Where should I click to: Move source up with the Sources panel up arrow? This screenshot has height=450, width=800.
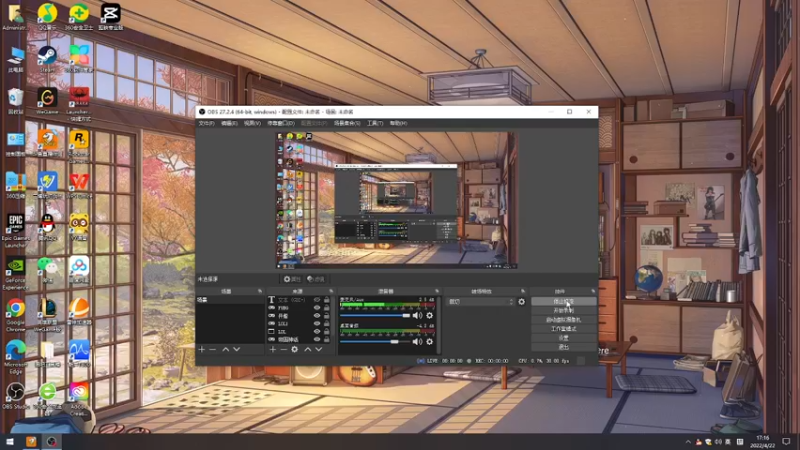click(x=308, y=349)
